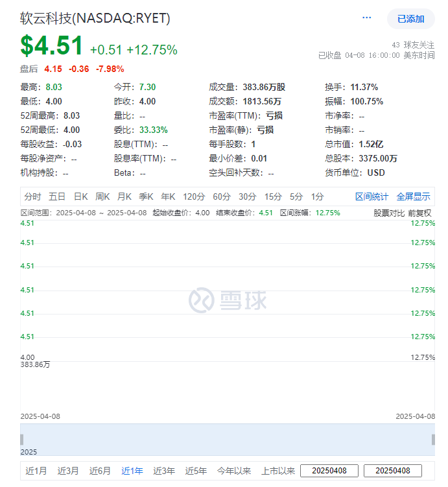This screenshot has width=448, height=487.
Task: Grab the left handle of range slider
Action: (x=22, y=440)
